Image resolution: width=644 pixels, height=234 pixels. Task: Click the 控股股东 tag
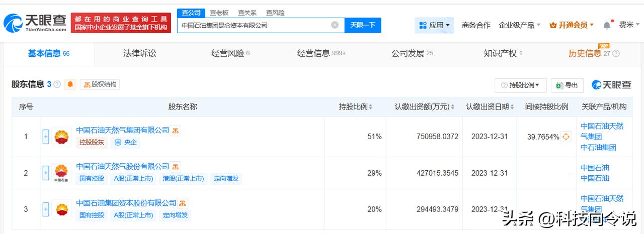pos(92,143)
